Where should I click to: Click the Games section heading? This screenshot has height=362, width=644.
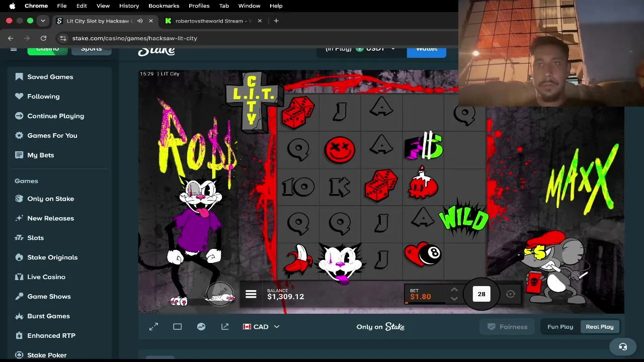(x=26, y=181)
